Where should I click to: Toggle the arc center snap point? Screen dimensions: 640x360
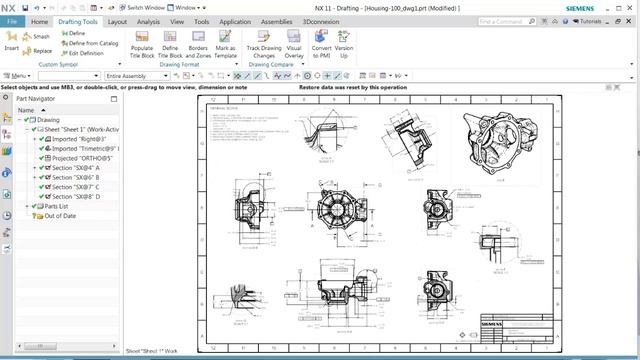coord(307,76)
